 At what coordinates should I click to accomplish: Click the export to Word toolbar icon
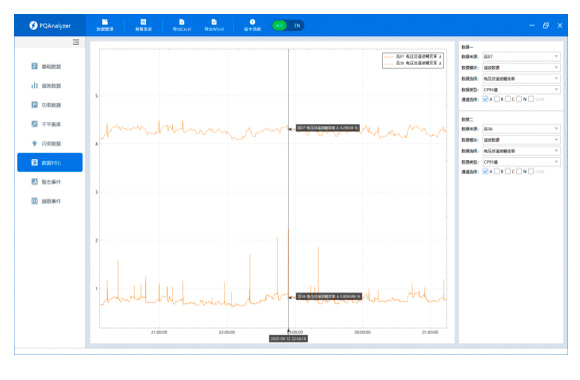pyautogui.click(x=214, y=25)
